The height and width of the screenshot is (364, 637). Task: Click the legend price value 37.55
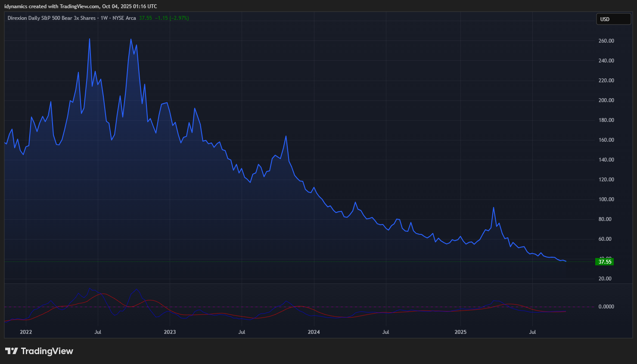[x=145, y=18]
